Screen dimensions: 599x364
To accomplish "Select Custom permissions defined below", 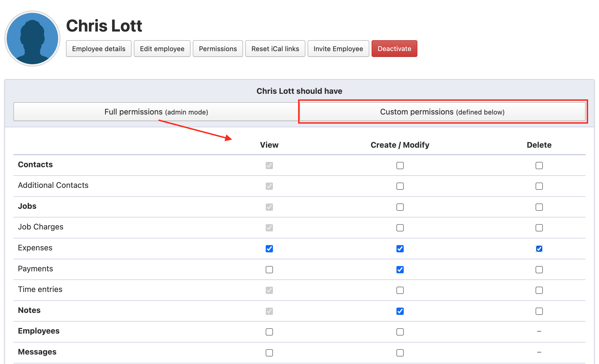I will point(442,112).
